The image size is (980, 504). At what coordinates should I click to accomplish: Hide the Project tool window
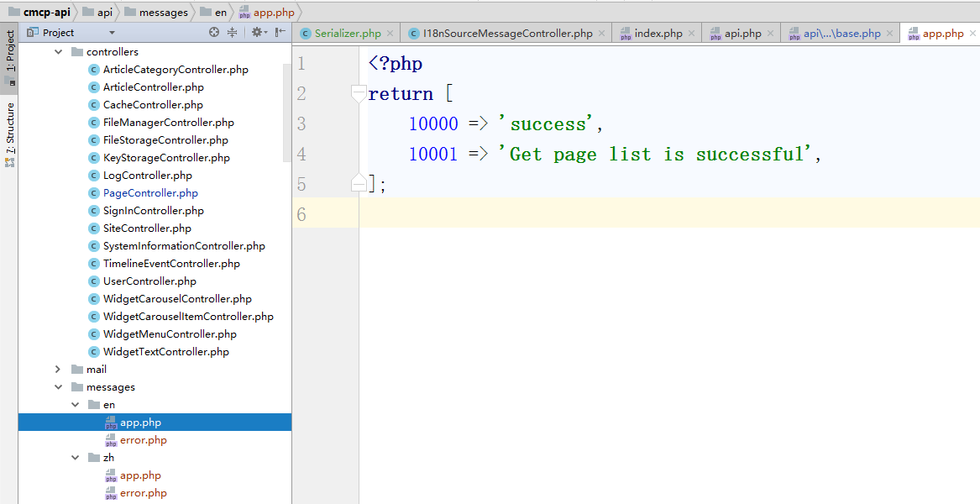[x=281, y=33]
